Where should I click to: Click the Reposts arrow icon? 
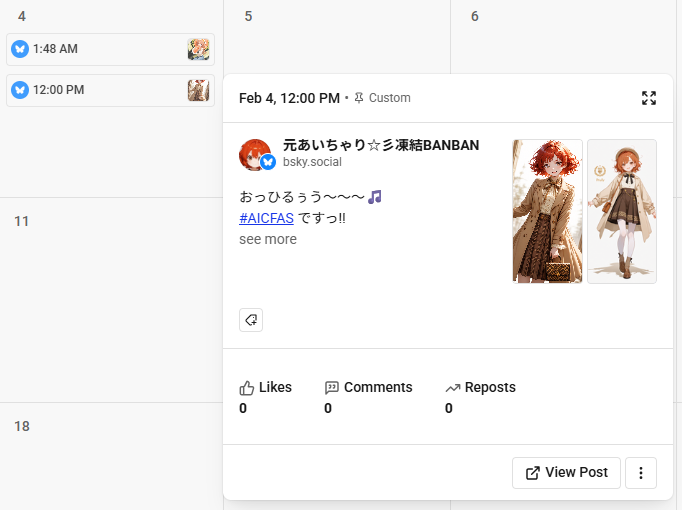coord(453,388)
